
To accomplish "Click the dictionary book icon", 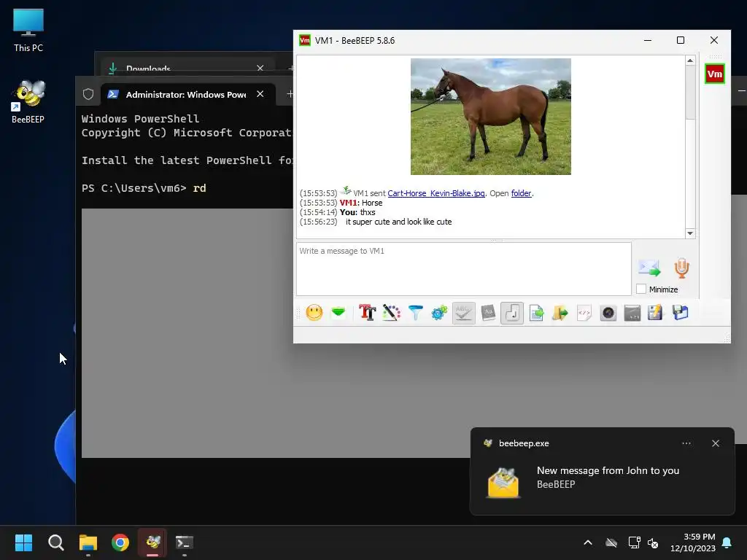I will pos(488,313).
